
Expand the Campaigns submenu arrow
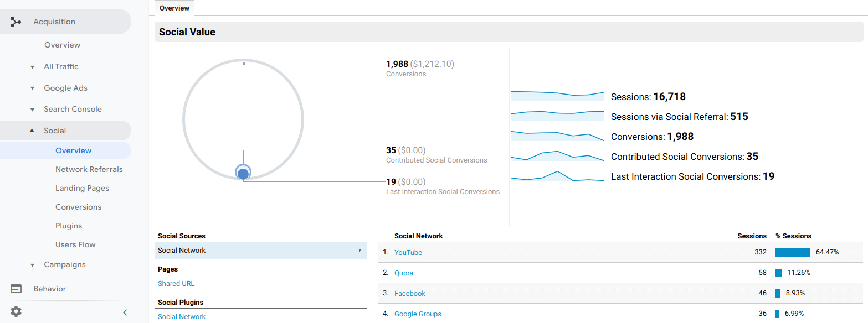(32, 265)
